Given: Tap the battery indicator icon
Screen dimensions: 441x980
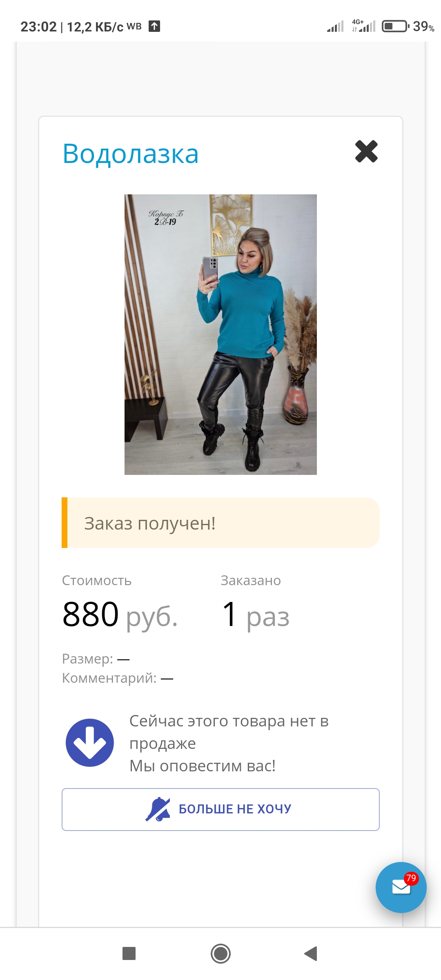Looking at the screenshot, I should tap(395, 26).
